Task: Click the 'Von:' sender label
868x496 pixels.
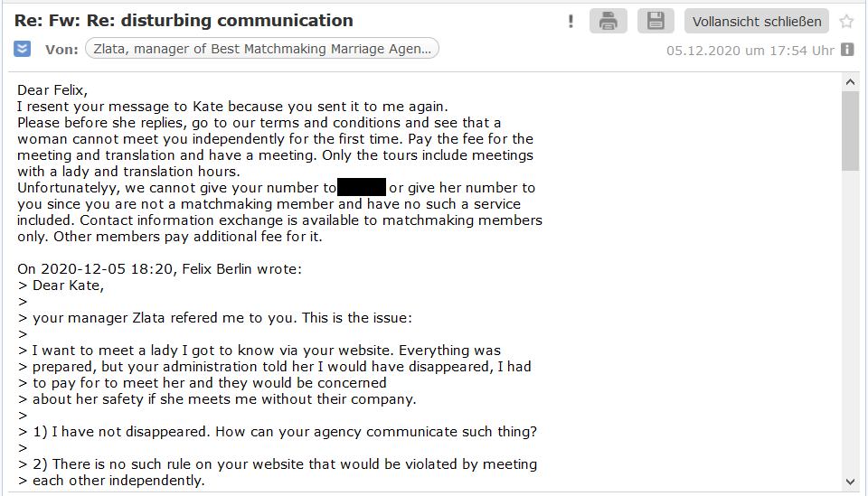Action: 61,49
